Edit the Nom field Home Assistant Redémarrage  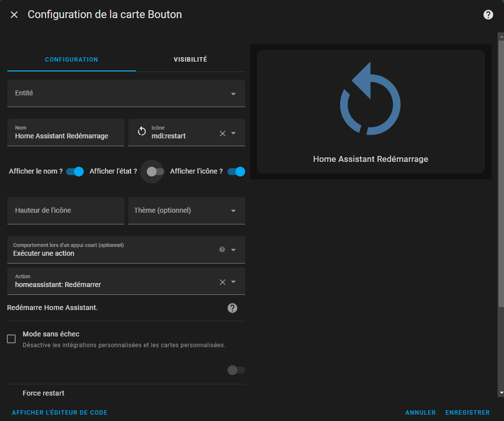(x=66, y=133)
